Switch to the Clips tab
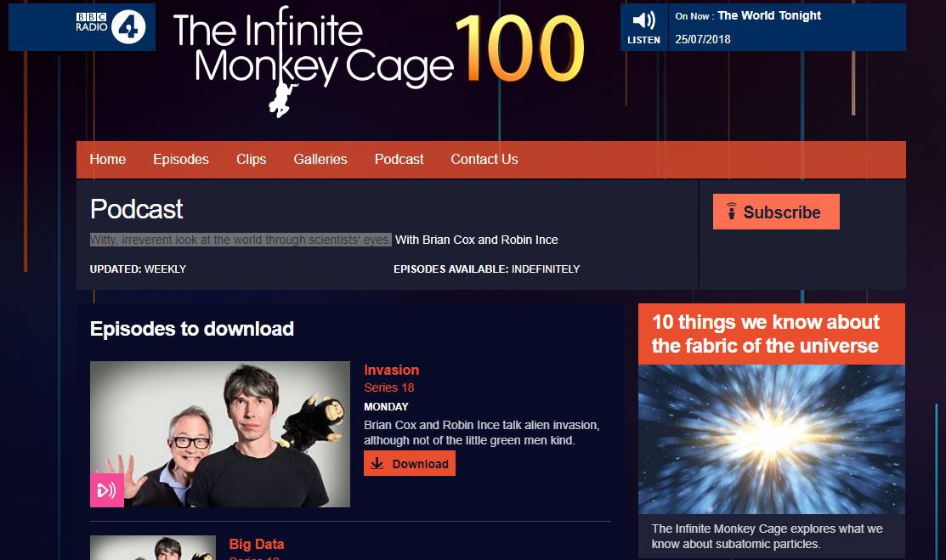946x560 pixels. (251, 159)
